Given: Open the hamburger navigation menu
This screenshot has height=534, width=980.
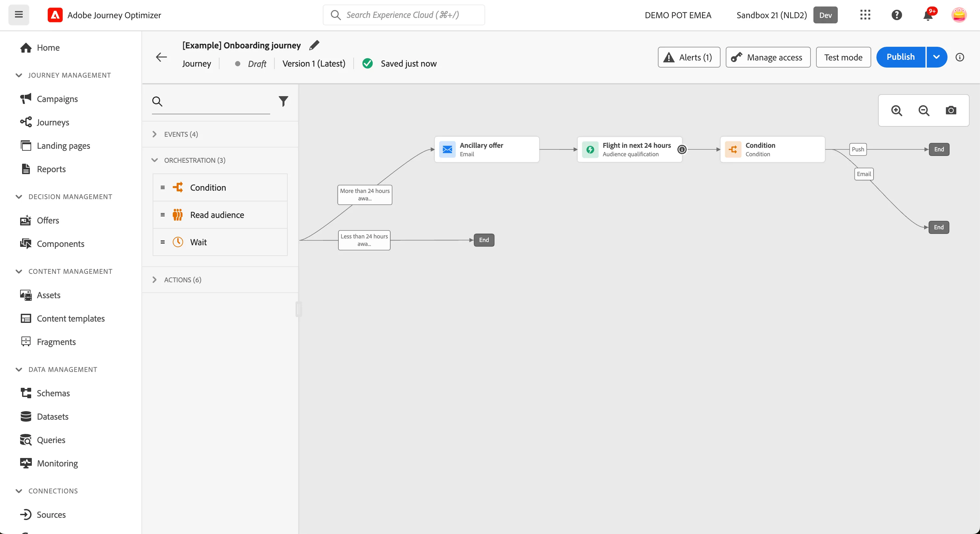Looking at the screenshot, I should [19, 15].
